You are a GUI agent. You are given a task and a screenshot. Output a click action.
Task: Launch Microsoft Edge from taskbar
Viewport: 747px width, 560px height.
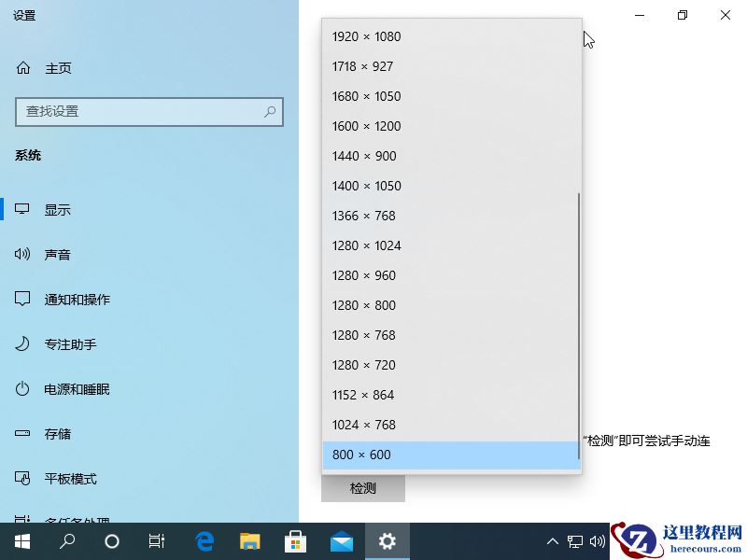(203, 540)
